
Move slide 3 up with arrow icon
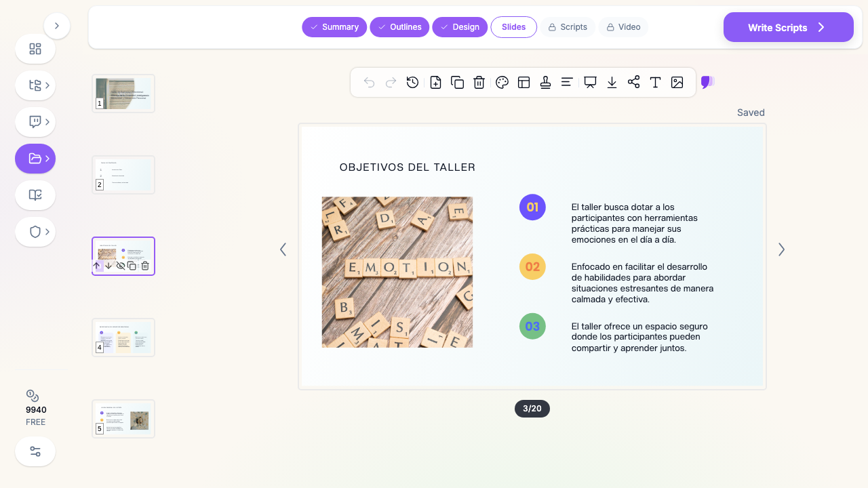point(96,266)
